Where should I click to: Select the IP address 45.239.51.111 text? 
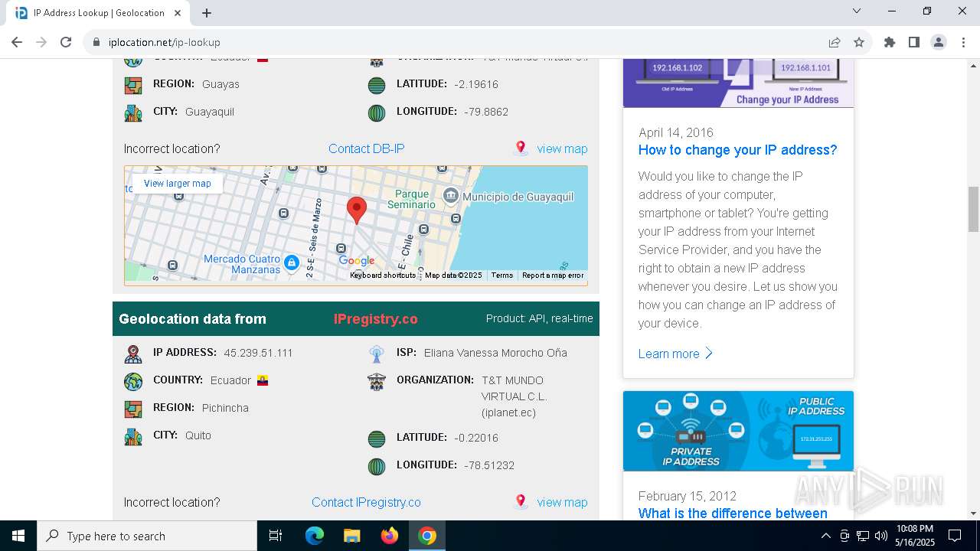coord(258,353)
